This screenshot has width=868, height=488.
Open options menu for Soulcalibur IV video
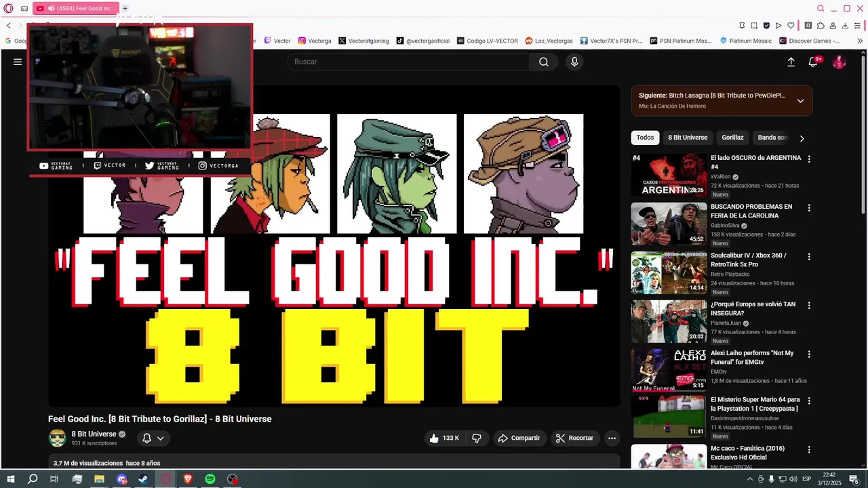tap(808, 256)
